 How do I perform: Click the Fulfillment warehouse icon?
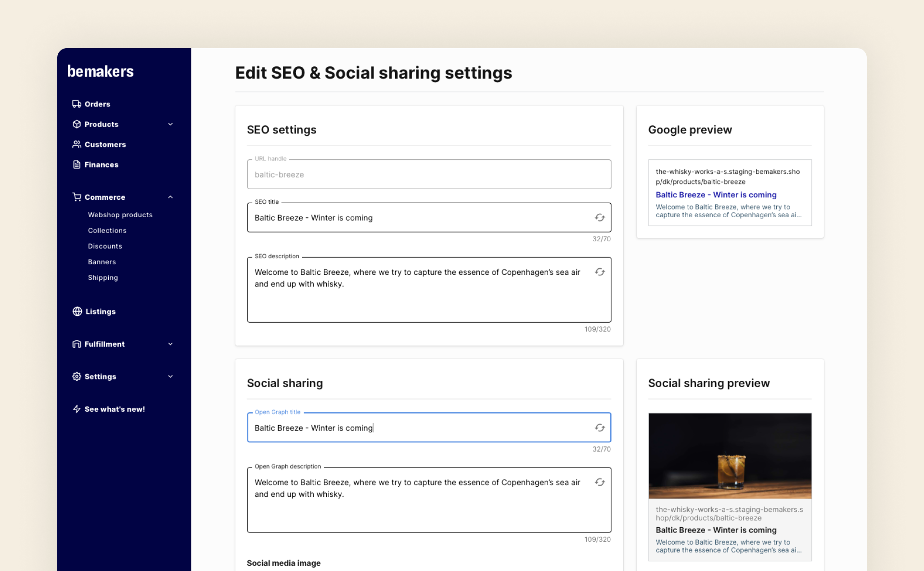[77, 344]
